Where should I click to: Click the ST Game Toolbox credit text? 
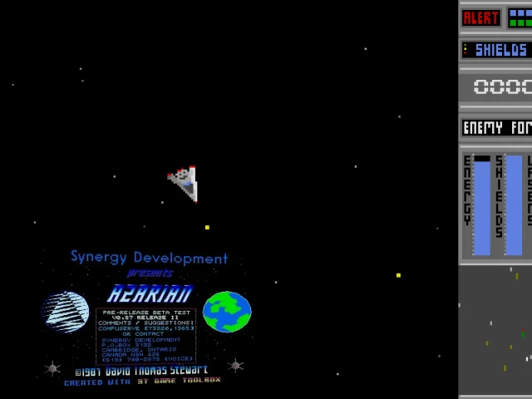[x=180, y=381]
